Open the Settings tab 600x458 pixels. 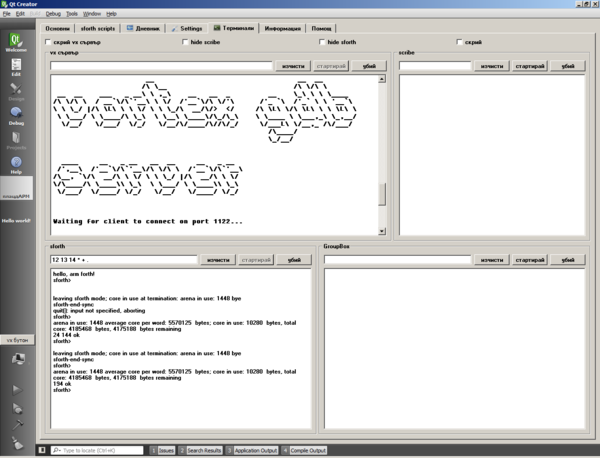click(x=187, y=28)
